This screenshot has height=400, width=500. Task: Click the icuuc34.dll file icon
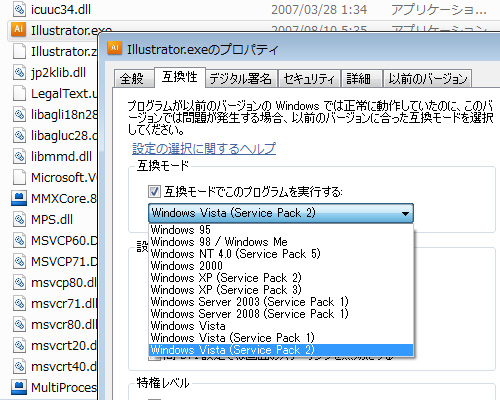pyautogui.click(x=19, y=9)
